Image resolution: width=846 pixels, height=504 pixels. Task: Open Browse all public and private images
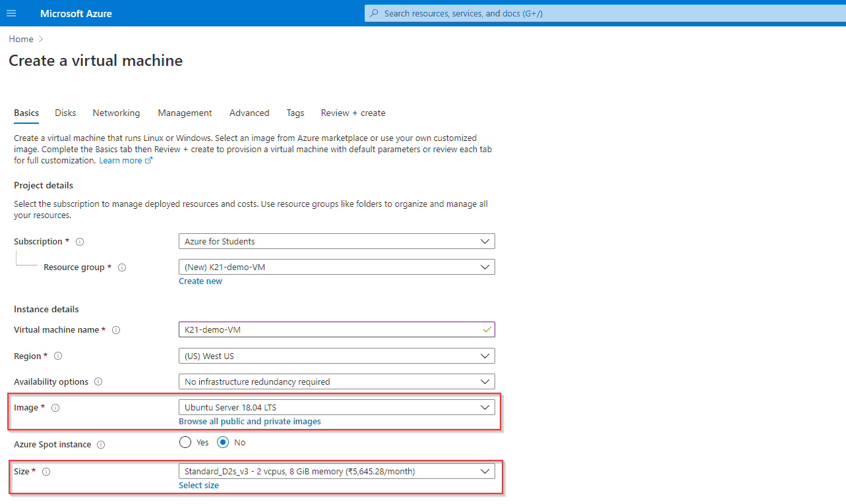coord(249,421)
